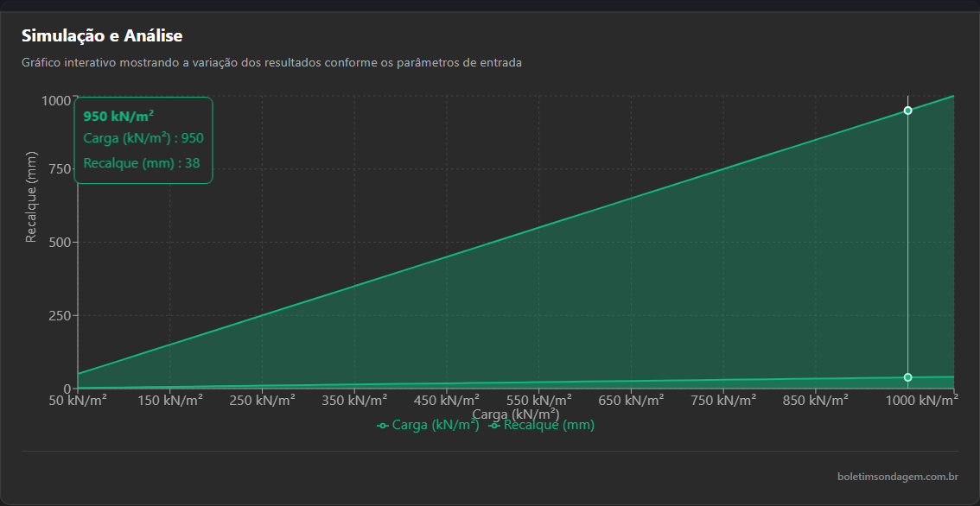980x506 pixels.
Task: Click the 1000 kN/m² x-axis tick label
Action: (x=919, y=400)
